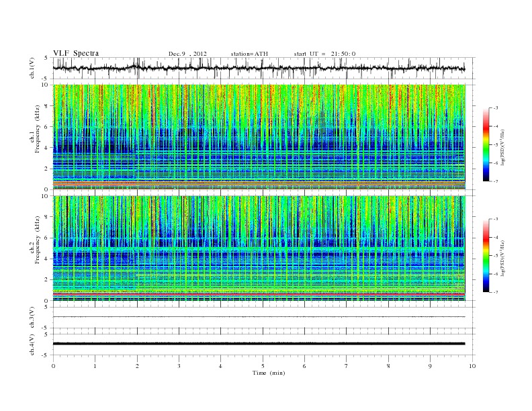Click the '10' tick on the time axis
The width and height of the screenshot is (532, 411).
point(472,366)
